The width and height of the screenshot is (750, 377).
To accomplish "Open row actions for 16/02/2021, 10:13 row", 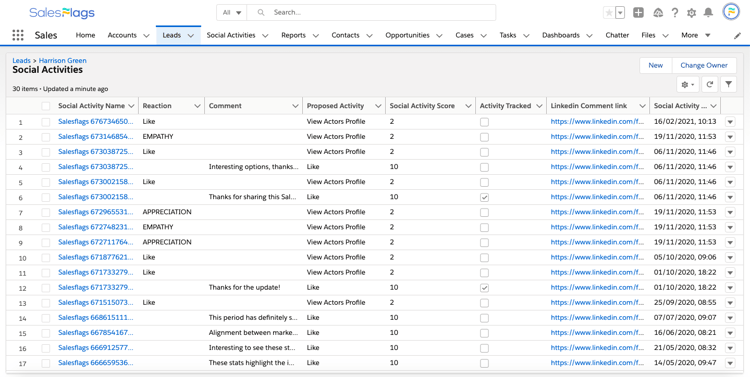I will point(730,122).
